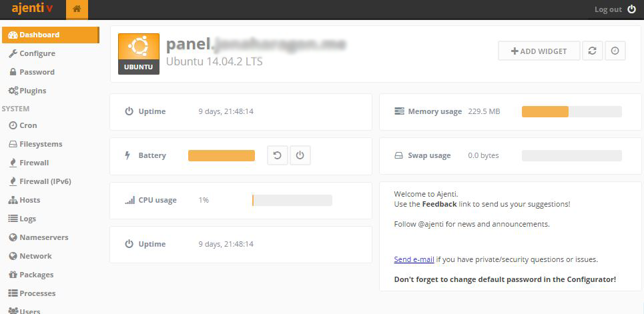Open Configure in the sidebar
The width and height of the screenshot is (644, 314).
click(37, 53)
